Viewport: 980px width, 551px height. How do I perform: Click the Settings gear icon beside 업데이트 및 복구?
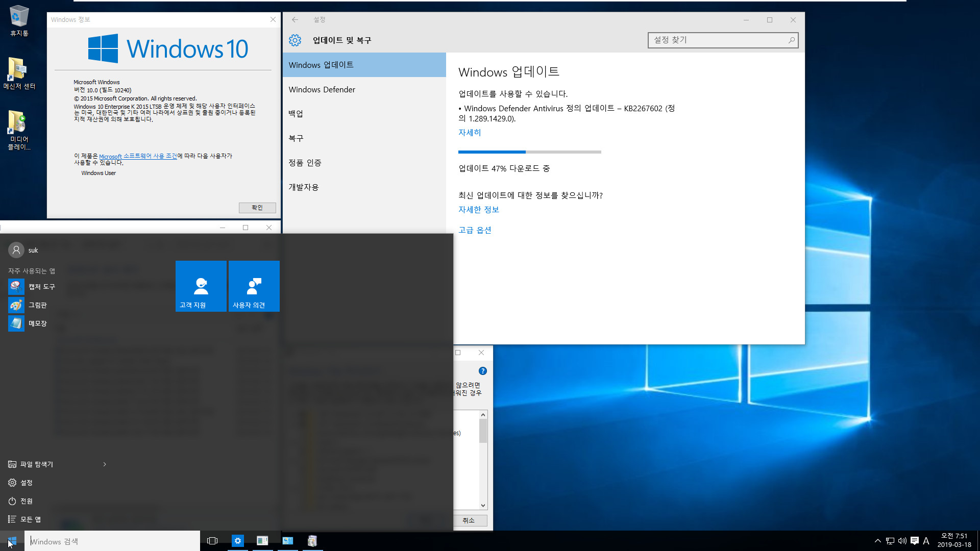coord(295,40)
